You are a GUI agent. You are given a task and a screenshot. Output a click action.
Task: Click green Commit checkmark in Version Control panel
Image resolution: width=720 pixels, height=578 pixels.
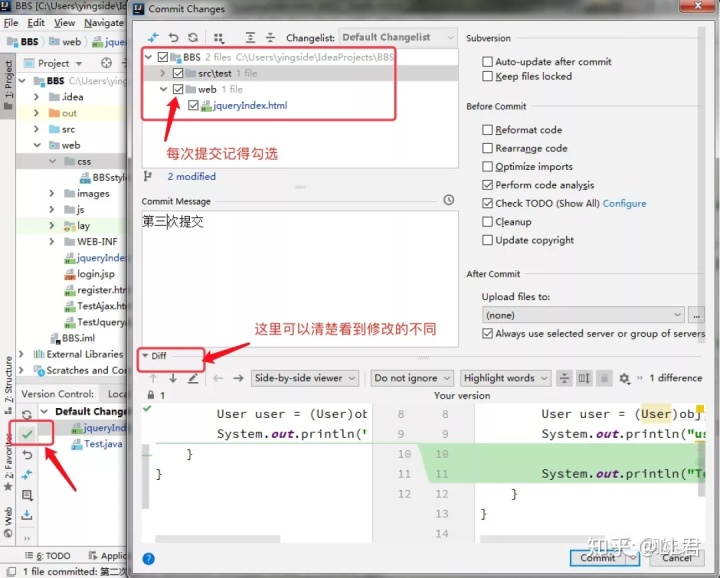[x=27, y=434]
